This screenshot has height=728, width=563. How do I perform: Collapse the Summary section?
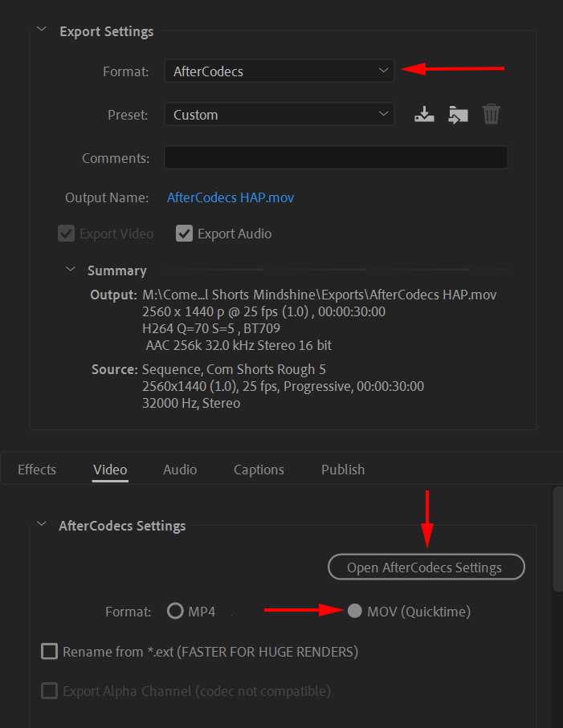pos(70,270)
